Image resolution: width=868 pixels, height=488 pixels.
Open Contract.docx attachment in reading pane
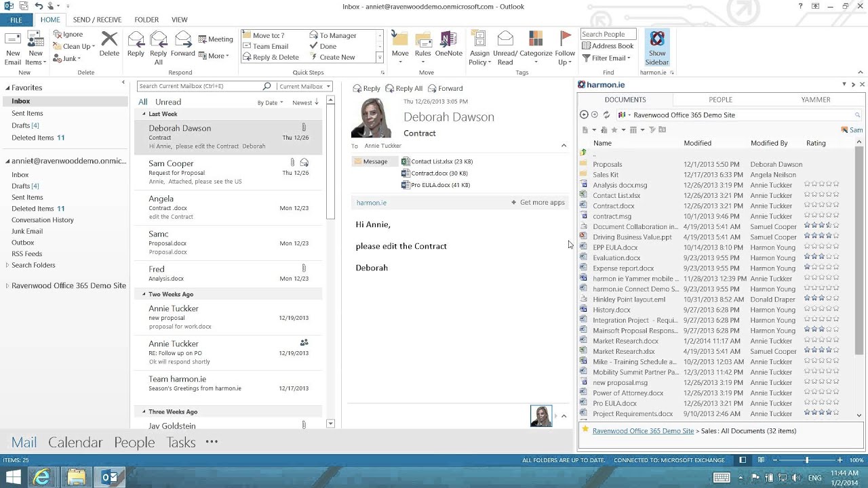(434, 174)
